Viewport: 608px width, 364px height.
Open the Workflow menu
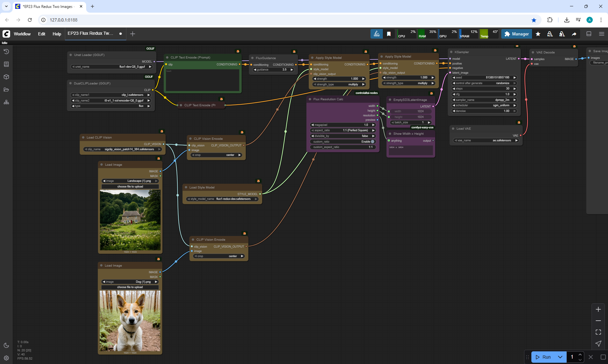tap(22, 34)
